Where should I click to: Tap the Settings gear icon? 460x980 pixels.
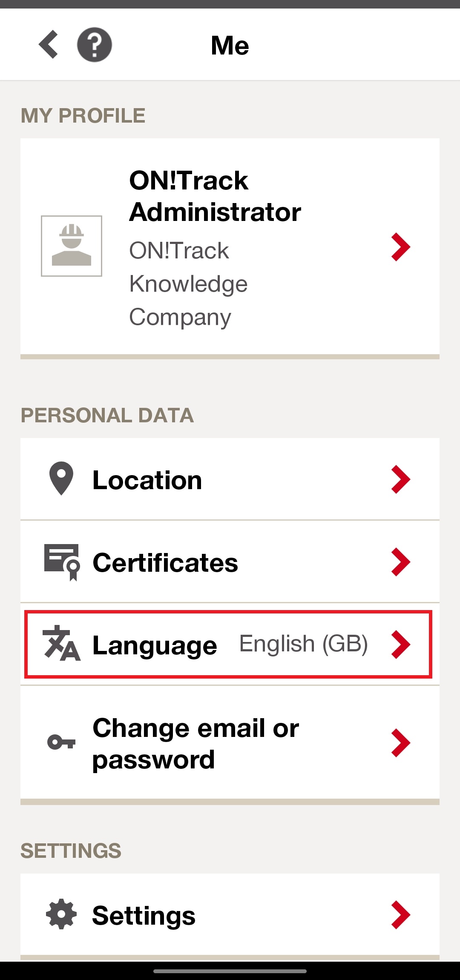61,914
